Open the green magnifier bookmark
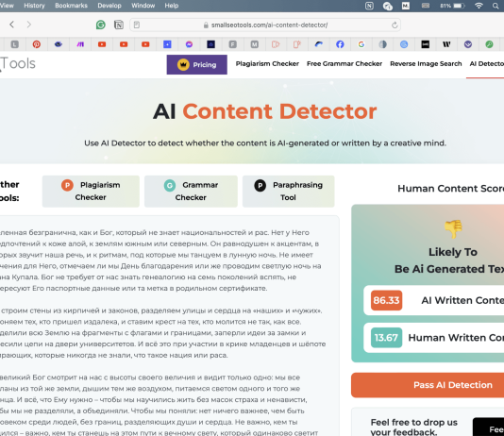The height and width of the screenshot is (436, 504). tap(489, 44)
